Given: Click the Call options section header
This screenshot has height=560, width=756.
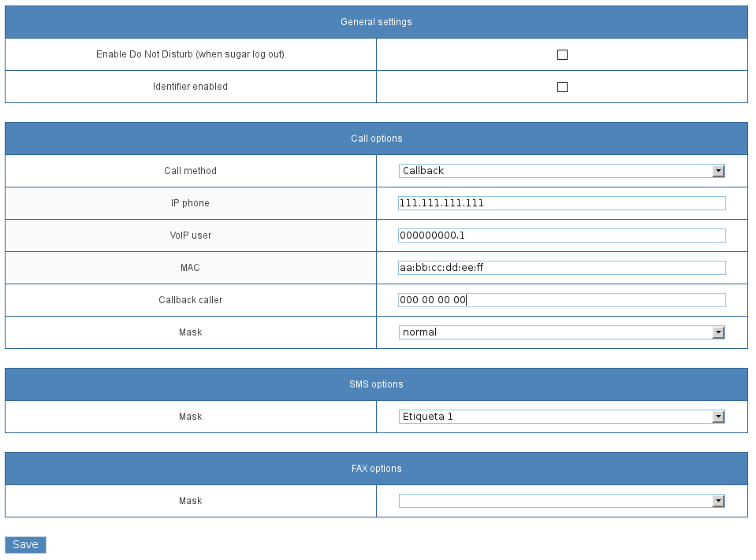Looking at the screenshot, I should point(376,139).
